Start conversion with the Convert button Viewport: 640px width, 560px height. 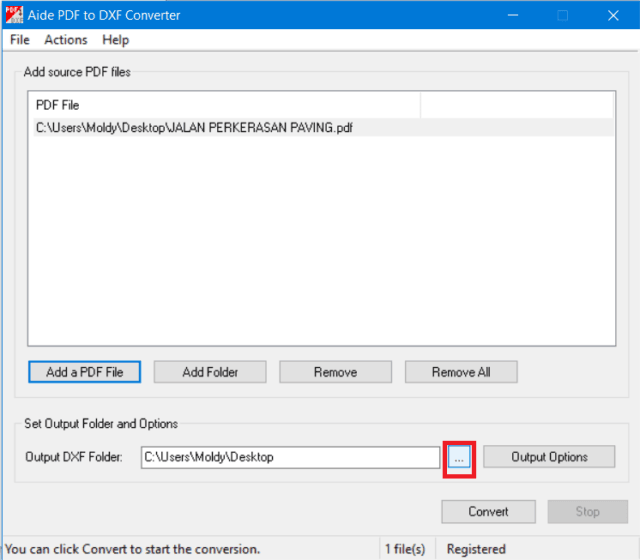488,511
